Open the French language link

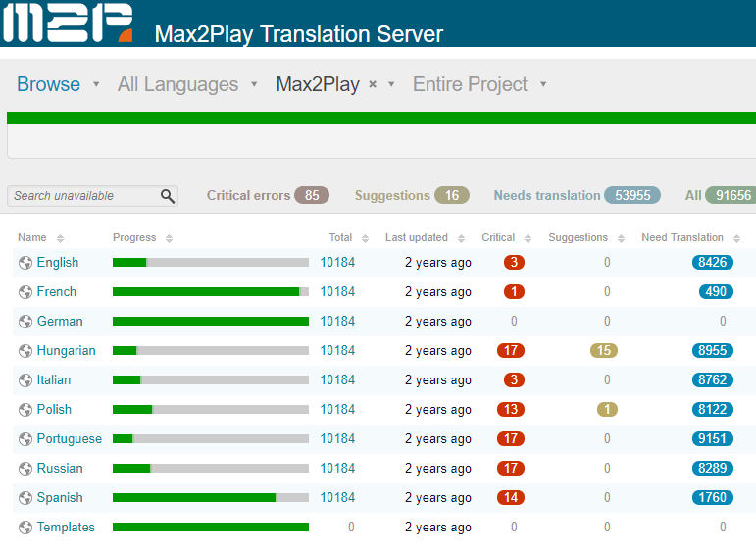(57, 291)
